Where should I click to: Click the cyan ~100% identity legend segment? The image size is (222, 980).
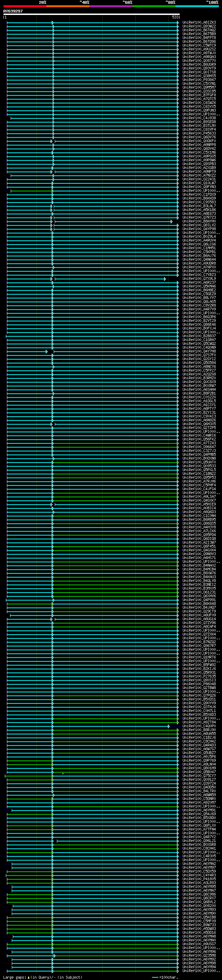[x=197, y=6]
